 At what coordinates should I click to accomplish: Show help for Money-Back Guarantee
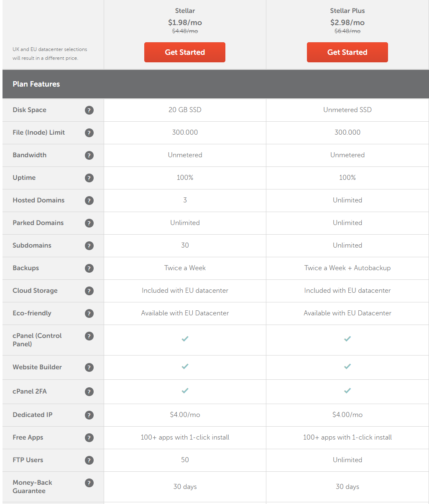click(89, 483)
